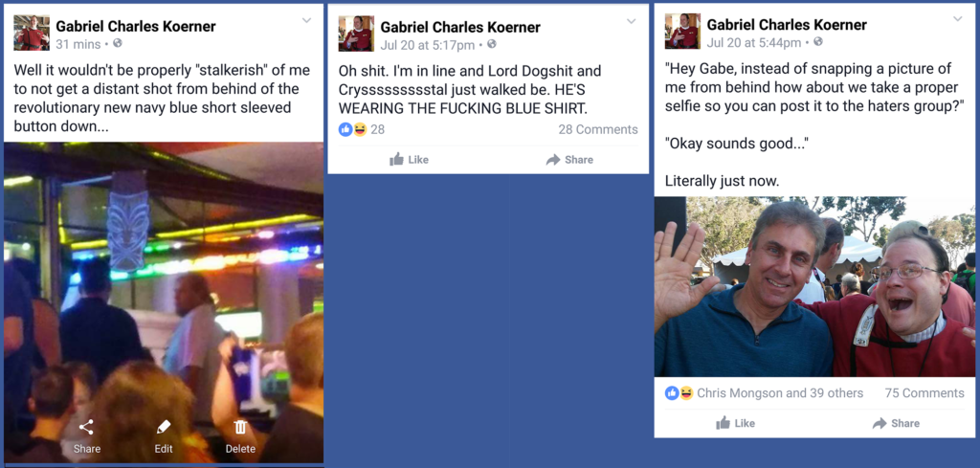Click the globe icon beside Jul 20 at 5:17pm
Screen dimensions: 980x468
[x=492, y=44]
